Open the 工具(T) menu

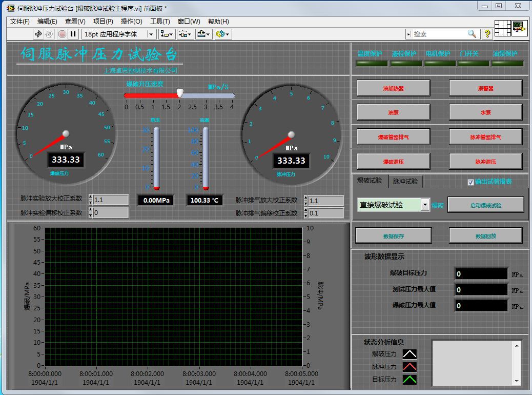click(x=160, y=22)
